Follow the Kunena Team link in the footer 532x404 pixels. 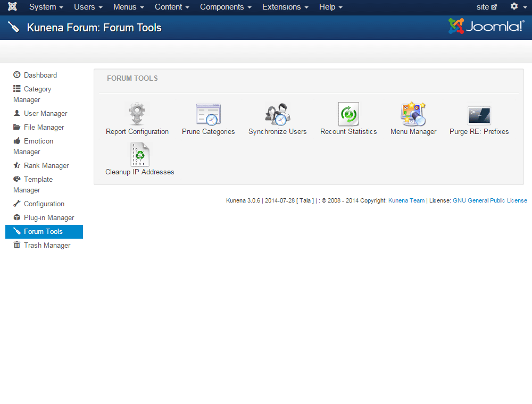406,200
